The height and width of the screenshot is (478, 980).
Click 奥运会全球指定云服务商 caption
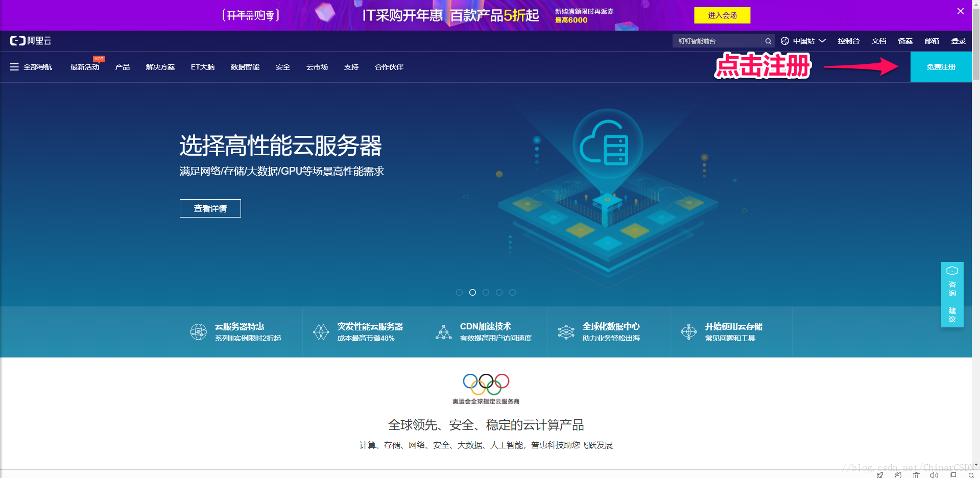click(x=486, y=401)
